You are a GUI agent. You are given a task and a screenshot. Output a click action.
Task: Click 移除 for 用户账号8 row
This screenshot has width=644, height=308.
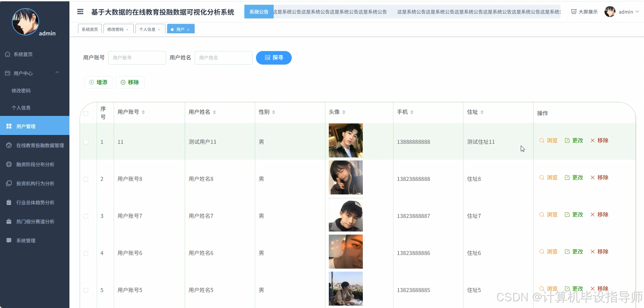coord(599,177)
